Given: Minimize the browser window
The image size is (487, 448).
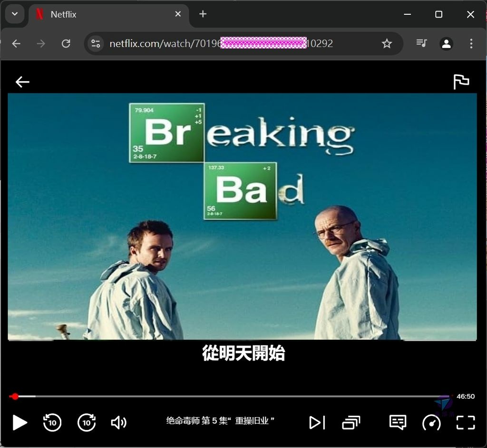Looking at the screenshot, I should (x=408, y=14).
